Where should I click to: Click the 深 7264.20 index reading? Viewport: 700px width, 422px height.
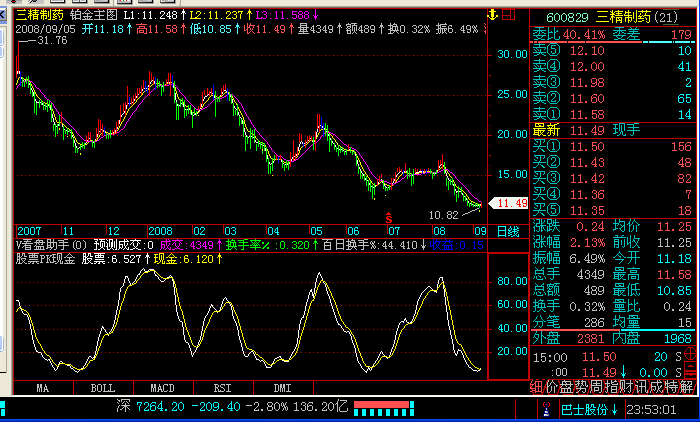click(x=150, y=407)
